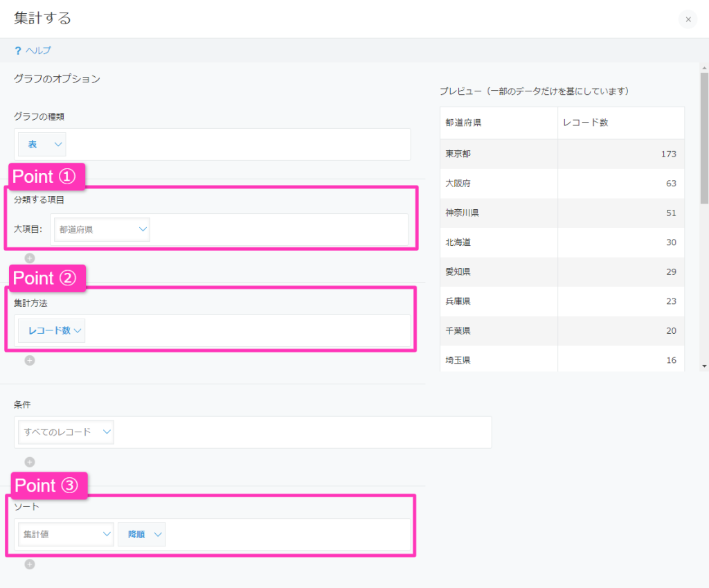Select the 大阪府 row in the preview
The height and width of the screenshot is (588, 709).
point(562,183)
